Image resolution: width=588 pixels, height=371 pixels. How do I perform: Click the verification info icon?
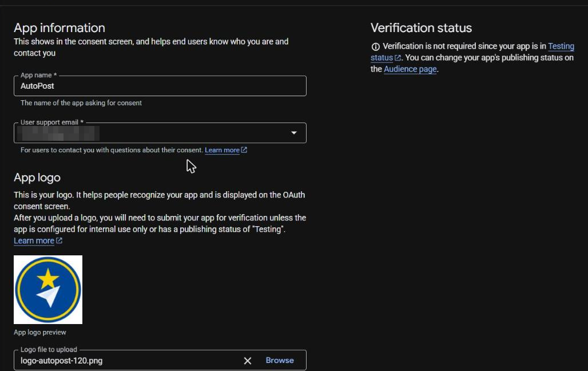click(x=375, y=46)
